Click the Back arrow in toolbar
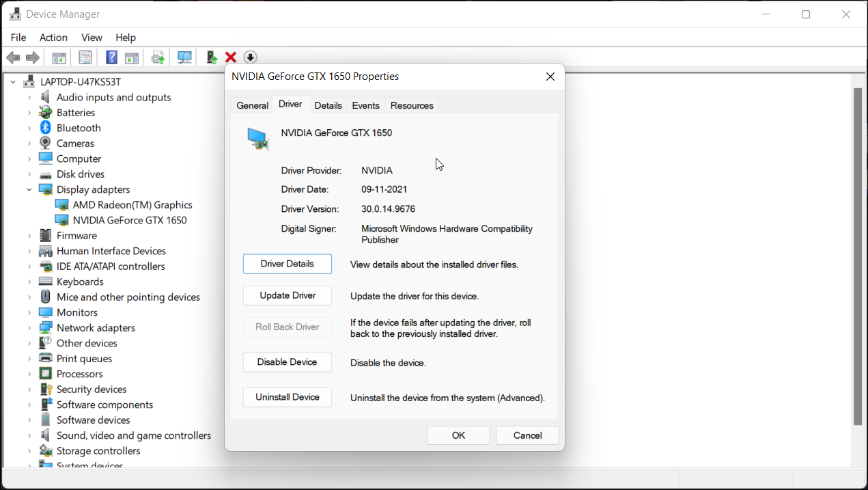Viewport: 868px width, 490px height. (13, 58)
